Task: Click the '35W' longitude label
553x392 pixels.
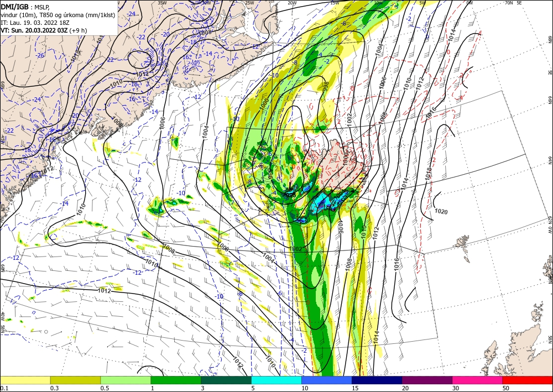Action: [162, 2]
